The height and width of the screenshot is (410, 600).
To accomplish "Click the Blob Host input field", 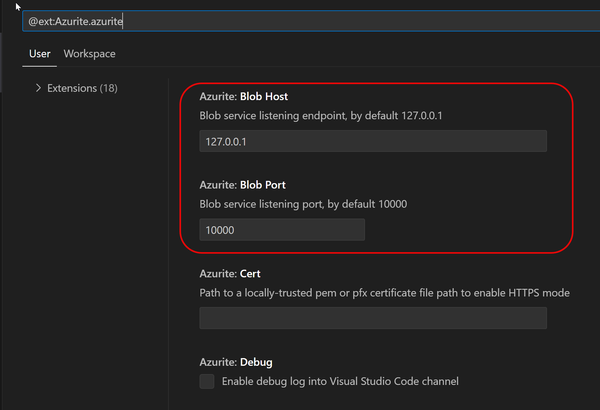I will [x=373, y=141].
